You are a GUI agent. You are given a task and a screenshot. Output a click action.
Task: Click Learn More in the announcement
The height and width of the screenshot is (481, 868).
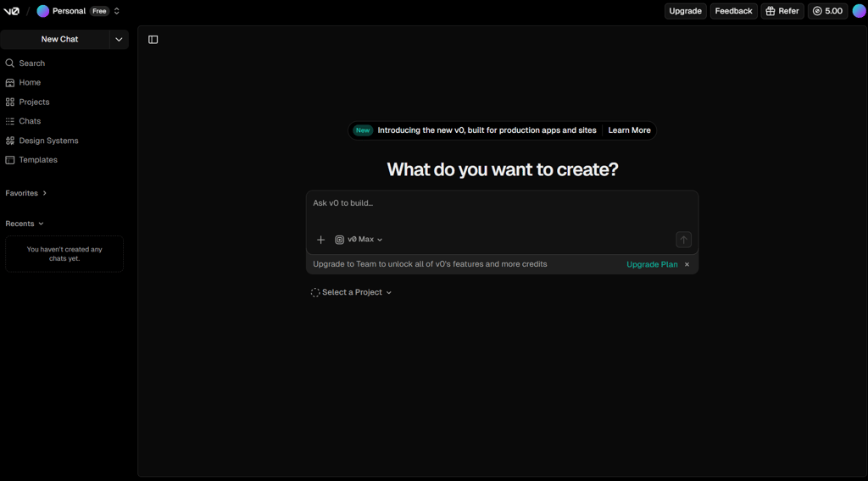(x=630, y=130)
